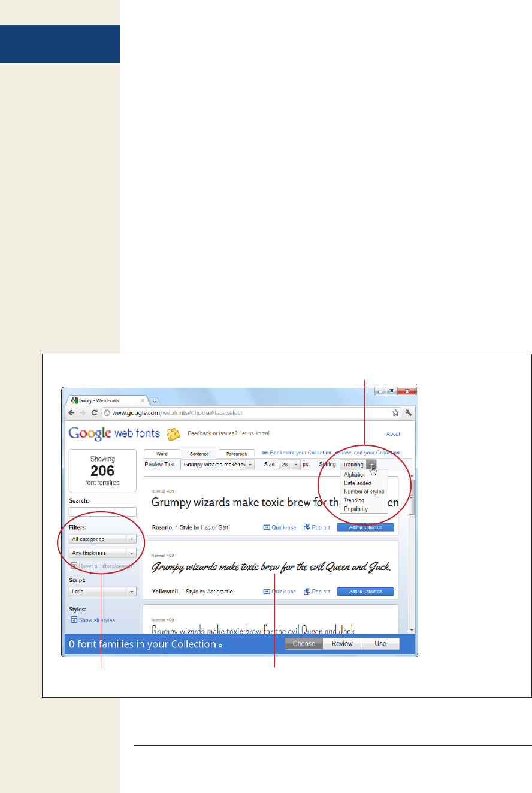Click the Show all styles link
Screen dimensions: 532x793
tap(97, 620)
